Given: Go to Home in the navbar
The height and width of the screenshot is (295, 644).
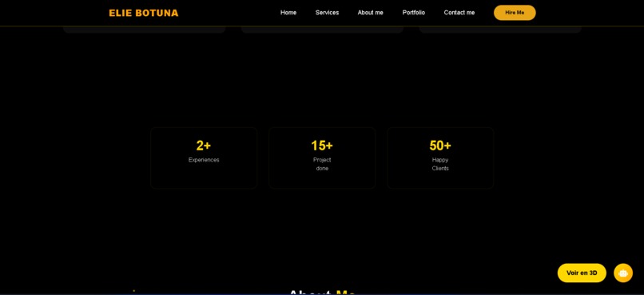Looking at the screenshot, I should click(x=288, y=13).
